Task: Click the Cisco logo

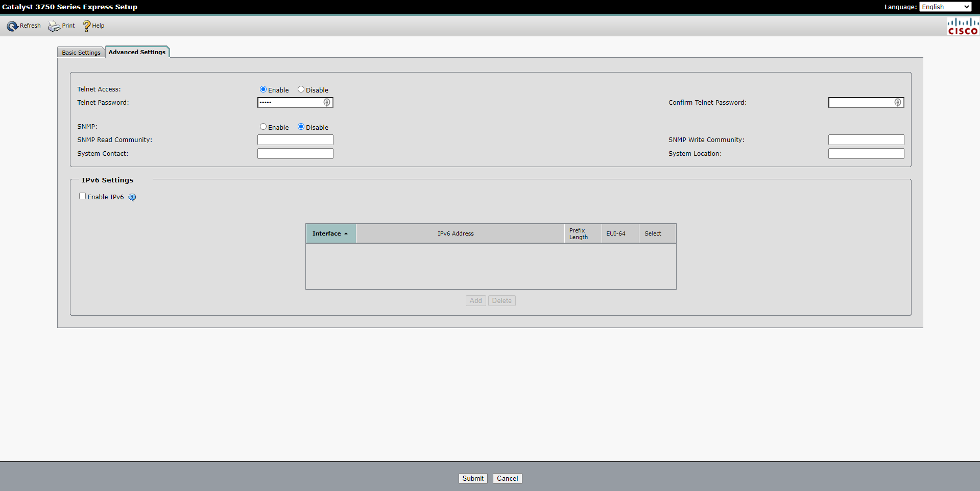Action: pos(963,27)
